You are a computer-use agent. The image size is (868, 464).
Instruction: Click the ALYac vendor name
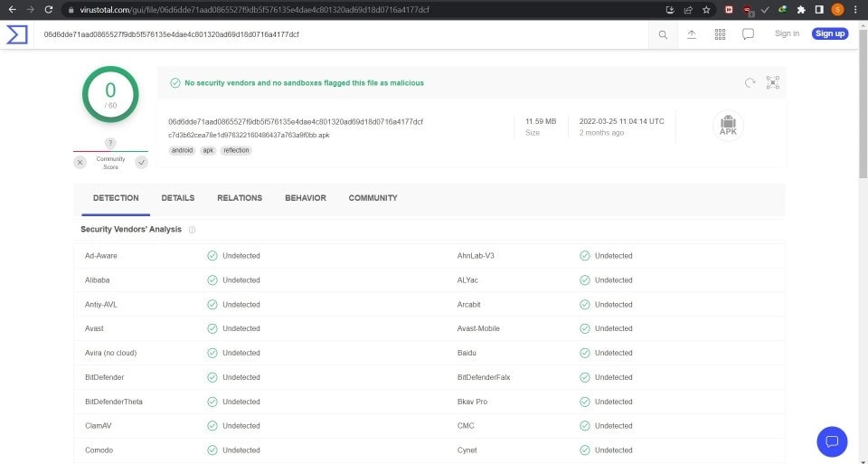[x=467, y=280]
